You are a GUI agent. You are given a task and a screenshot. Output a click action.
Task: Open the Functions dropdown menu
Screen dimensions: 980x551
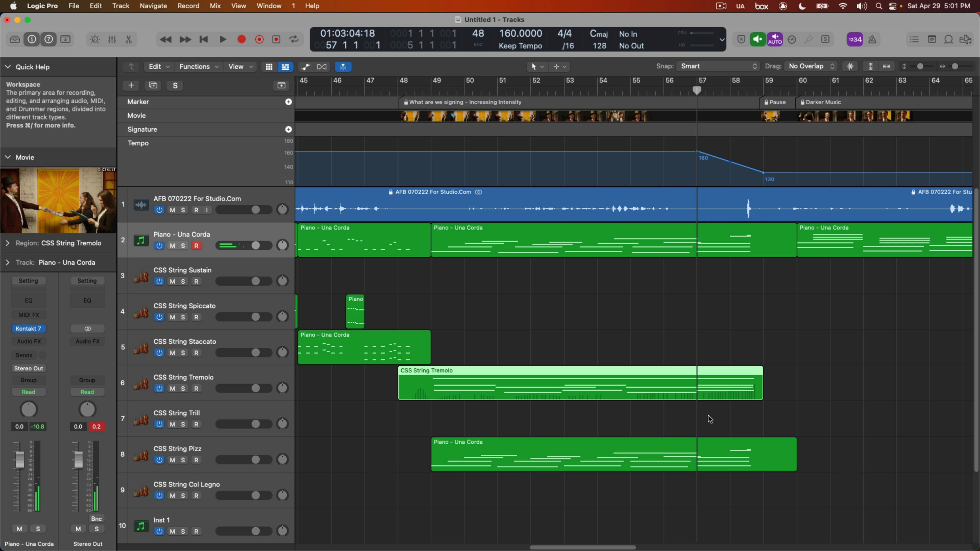[199, 67]
